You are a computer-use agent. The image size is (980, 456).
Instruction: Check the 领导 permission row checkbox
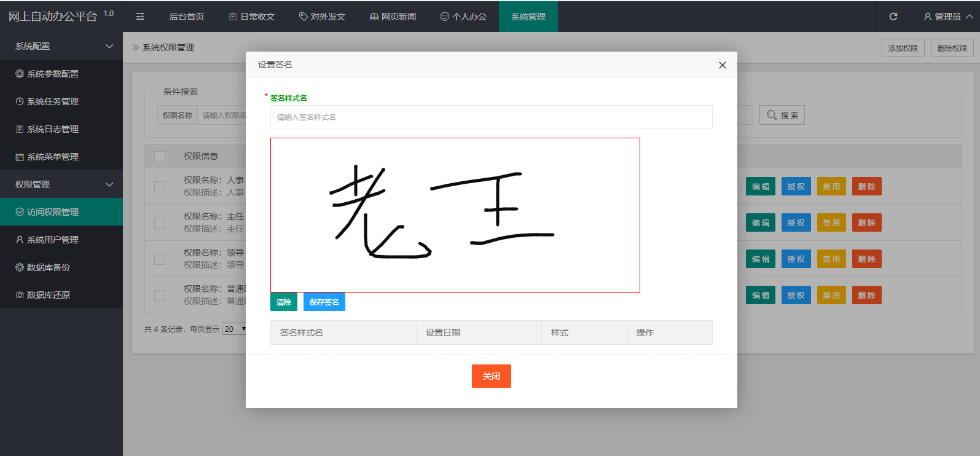pos(160,259)
